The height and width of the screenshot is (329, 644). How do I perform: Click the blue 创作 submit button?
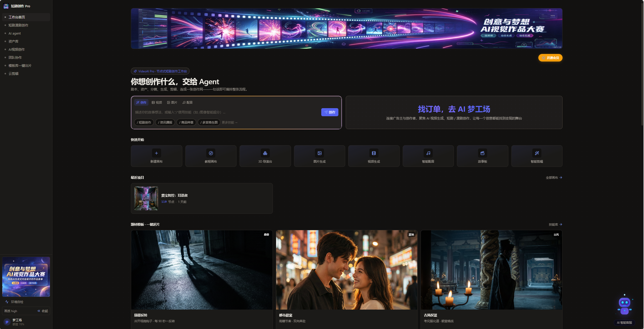click(x=330, y=112)
